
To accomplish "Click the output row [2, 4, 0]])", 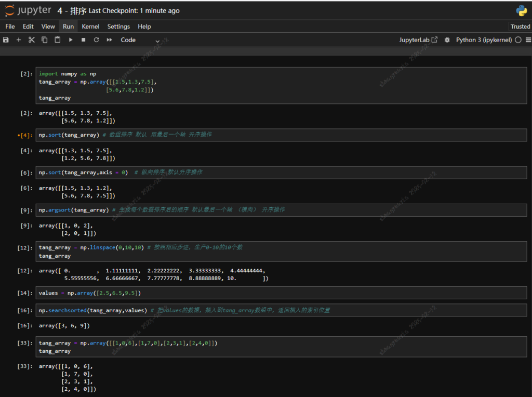I will [79, 389].
